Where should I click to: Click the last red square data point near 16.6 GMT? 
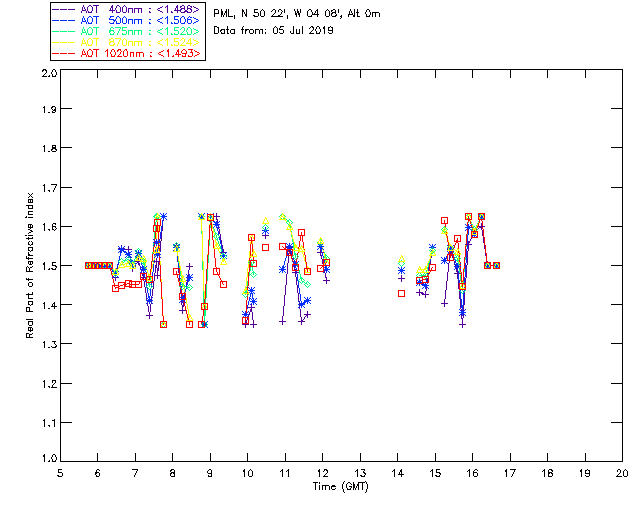pos(496,265)
